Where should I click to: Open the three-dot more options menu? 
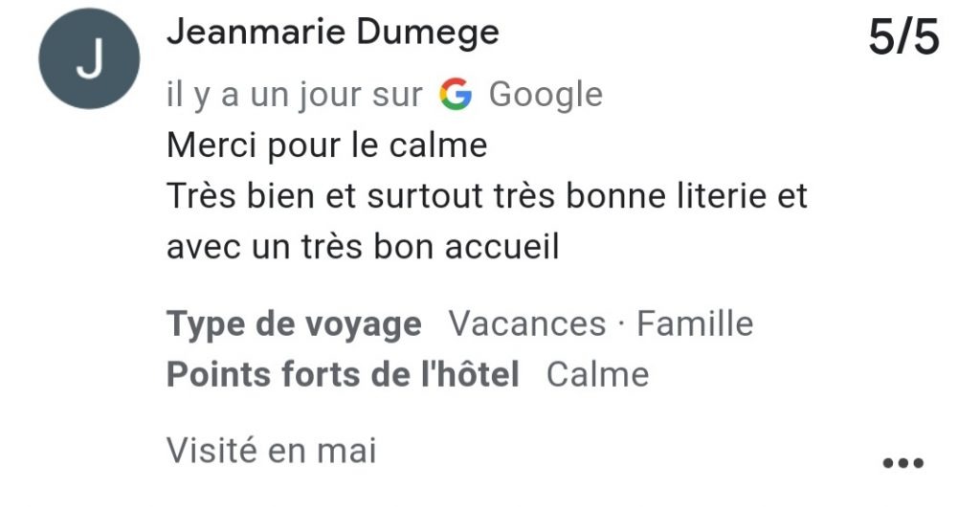[902, 463]
